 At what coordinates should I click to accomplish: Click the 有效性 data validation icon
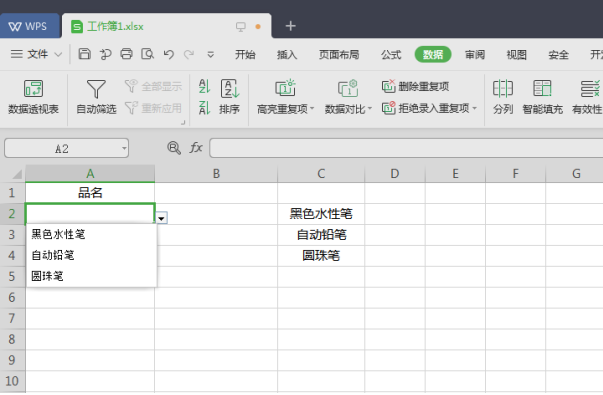click(x=587, y=97)
